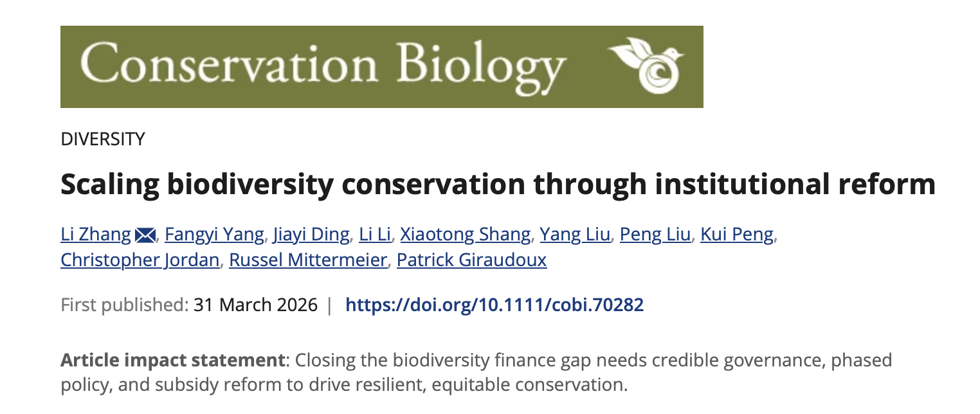
Task: Select author Jiayi Ding
Action: pyautogui.click(x=311, y=235)
